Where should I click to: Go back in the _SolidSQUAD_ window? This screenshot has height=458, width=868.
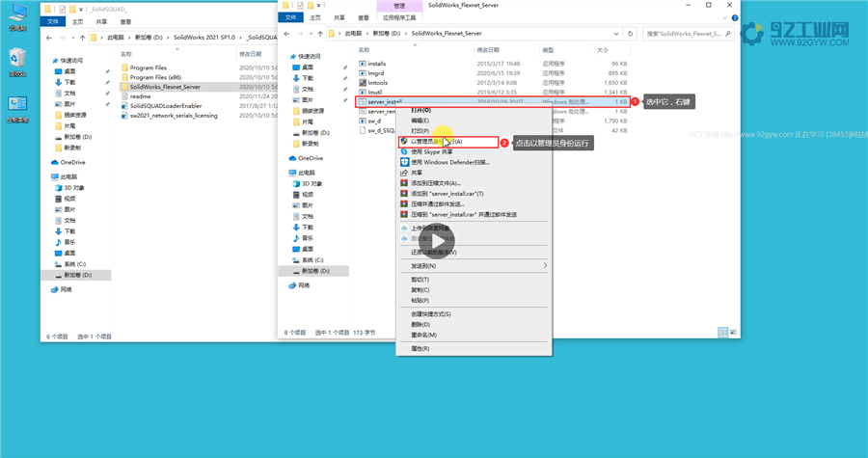pos(49,38)
